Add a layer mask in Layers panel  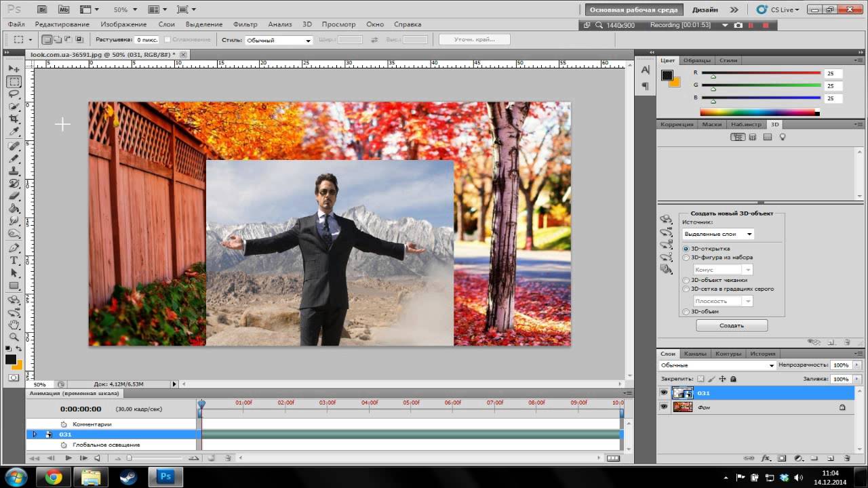click(782, 458)
